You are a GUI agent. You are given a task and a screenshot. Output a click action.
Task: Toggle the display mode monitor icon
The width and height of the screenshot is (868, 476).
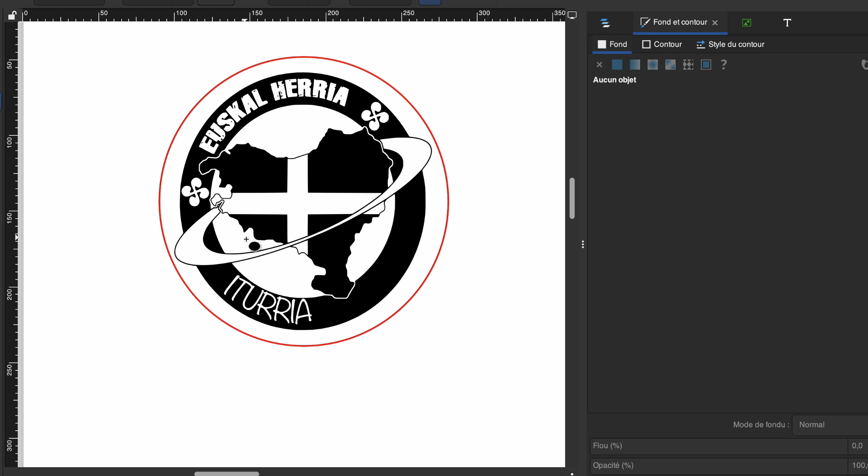pyautogui.click(x=572, y=15)
